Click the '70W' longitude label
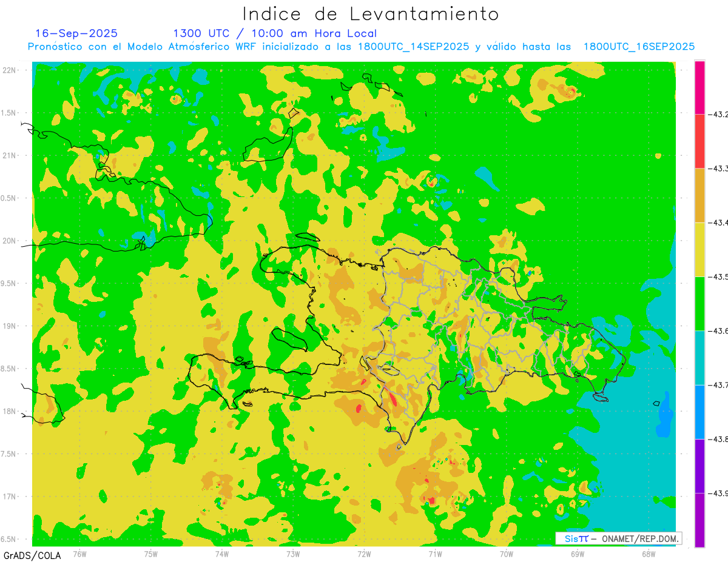Viewport: 728px width, 562px height. click(507, 554)
